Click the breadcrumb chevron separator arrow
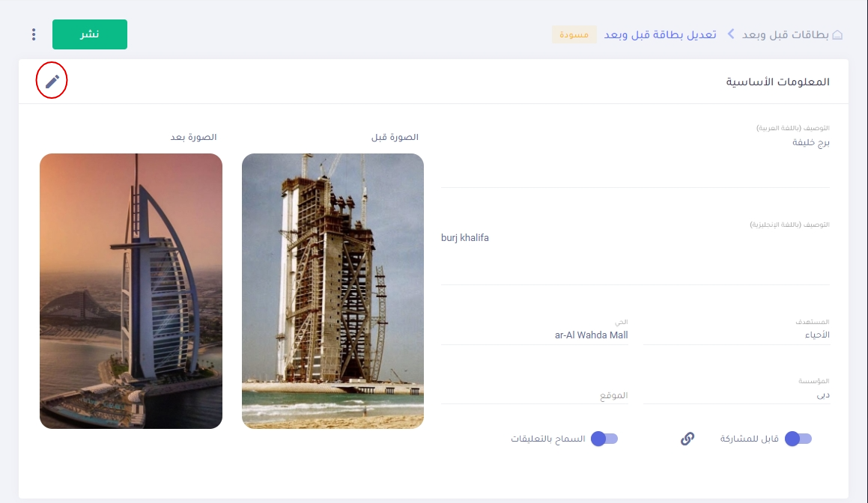This screenshot has height=503, width=868. click(x=730, y=35)
